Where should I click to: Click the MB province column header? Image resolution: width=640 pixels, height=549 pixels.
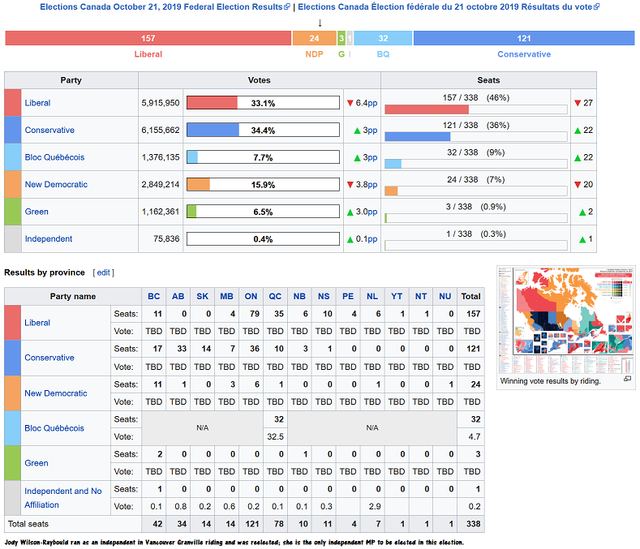[227, 296]
